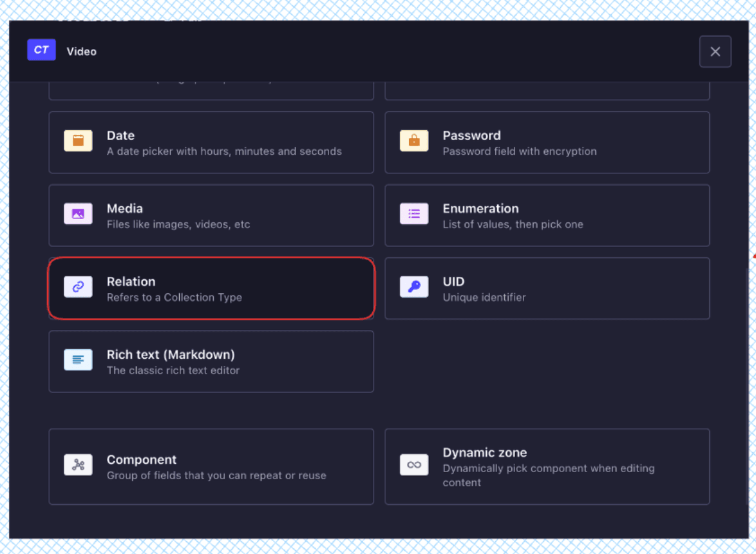Click the list icon for Enumeration field
Viewport: 756px width, 554px height.
[x=414, y=214]
